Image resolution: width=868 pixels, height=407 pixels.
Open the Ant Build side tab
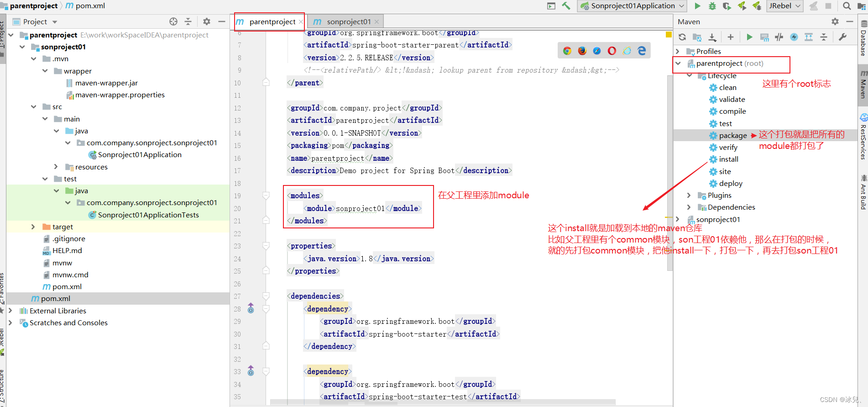863,192
